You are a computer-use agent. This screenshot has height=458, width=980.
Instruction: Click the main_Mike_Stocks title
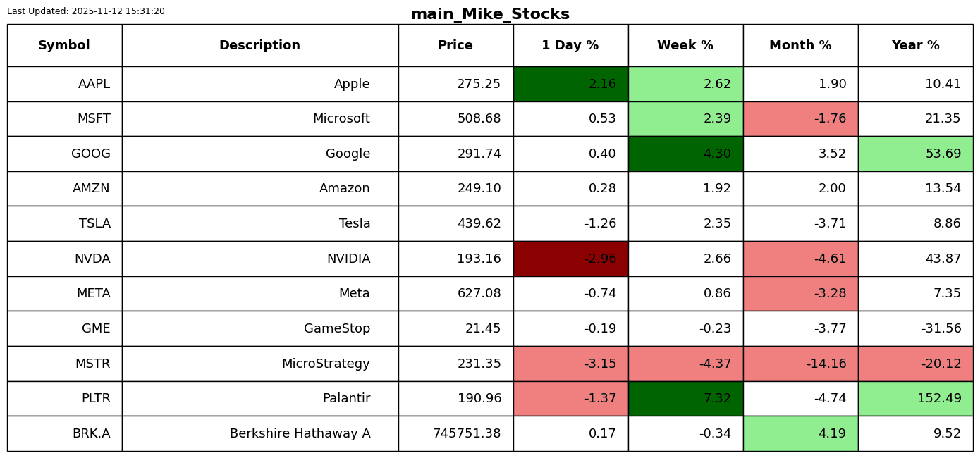(490, 14)
